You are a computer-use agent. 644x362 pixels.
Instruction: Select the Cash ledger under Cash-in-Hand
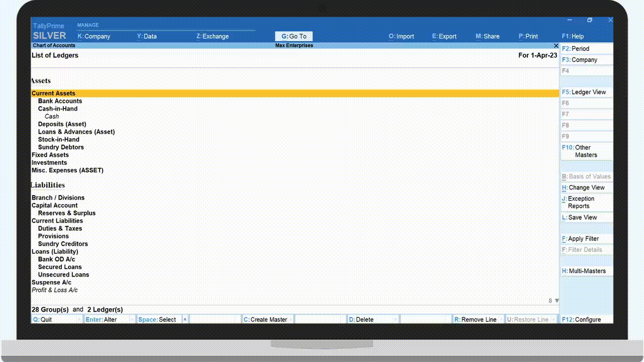coord(52,117)
